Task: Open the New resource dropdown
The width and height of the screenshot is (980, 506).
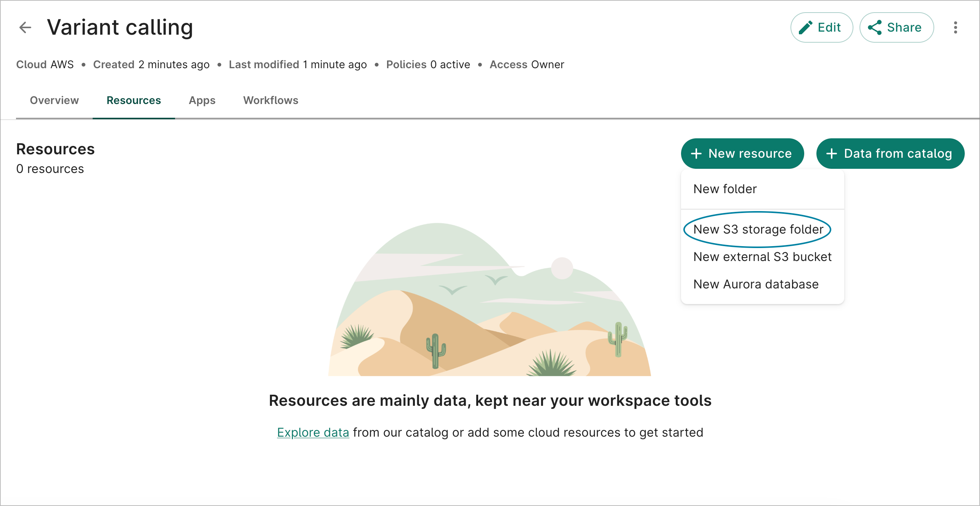Action: [742, 154]
